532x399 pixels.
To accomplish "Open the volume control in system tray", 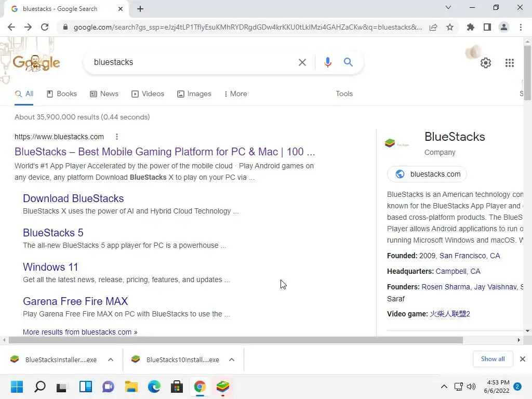I will (471, 387).
